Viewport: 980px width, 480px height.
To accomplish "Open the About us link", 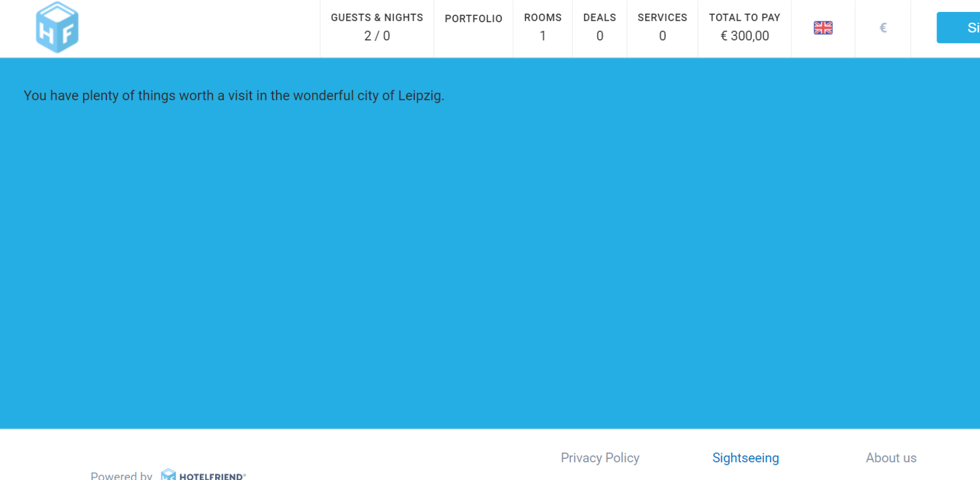I will click(x=891, y=458).
